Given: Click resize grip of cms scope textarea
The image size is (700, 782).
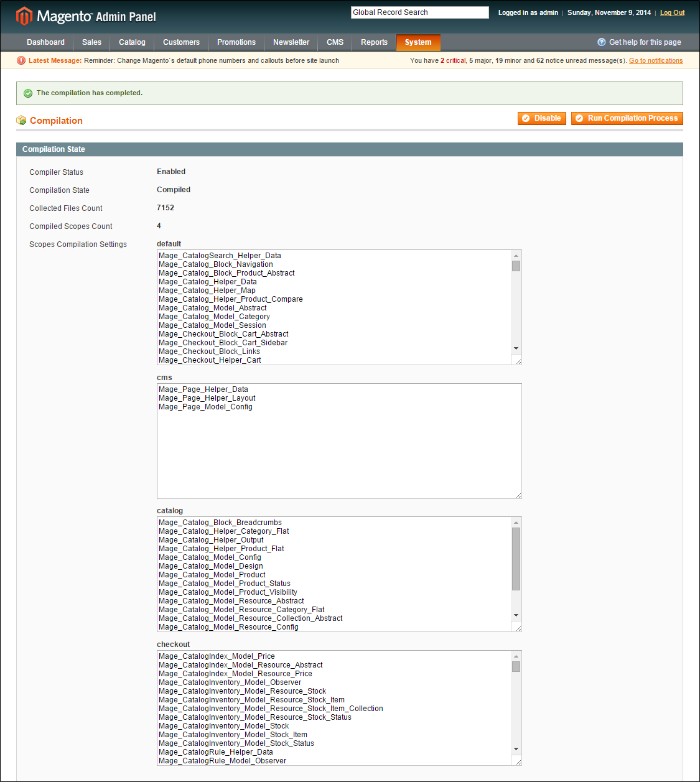Looking at the screenshot, I should 518,495.
